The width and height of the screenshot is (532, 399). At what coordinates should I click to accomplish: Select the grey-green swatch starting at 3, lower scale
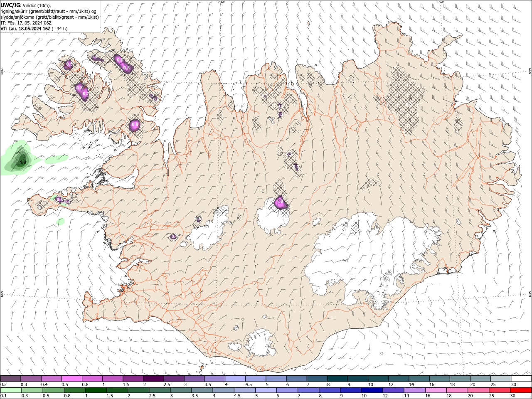(x=181, y=390)
